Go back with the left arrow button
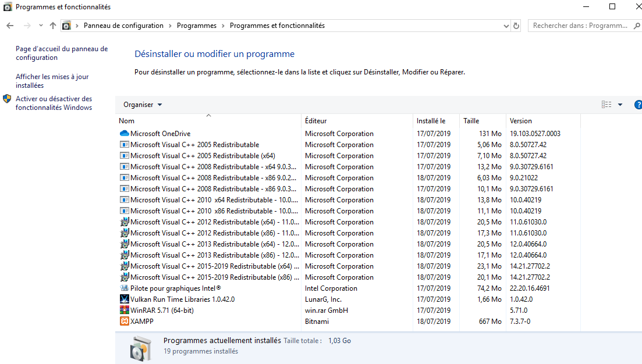 [x=10, y=26]
